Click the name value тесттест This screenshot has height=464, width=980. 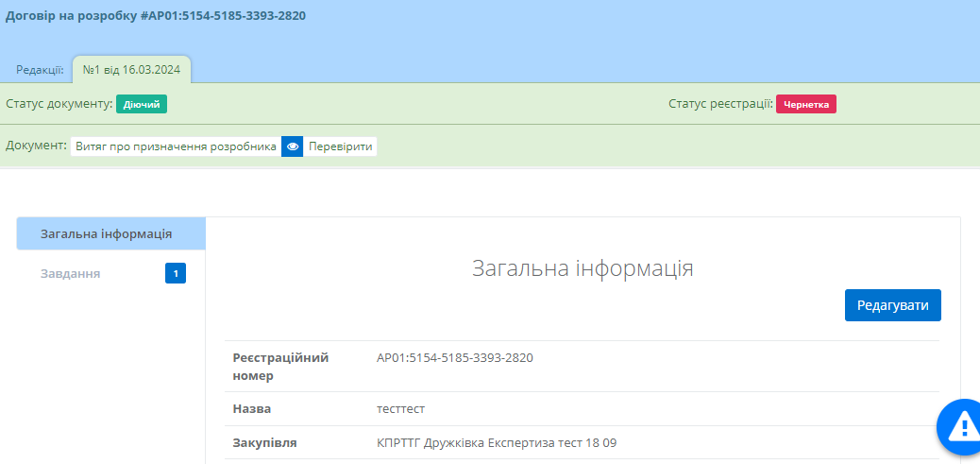click(401, 409)
